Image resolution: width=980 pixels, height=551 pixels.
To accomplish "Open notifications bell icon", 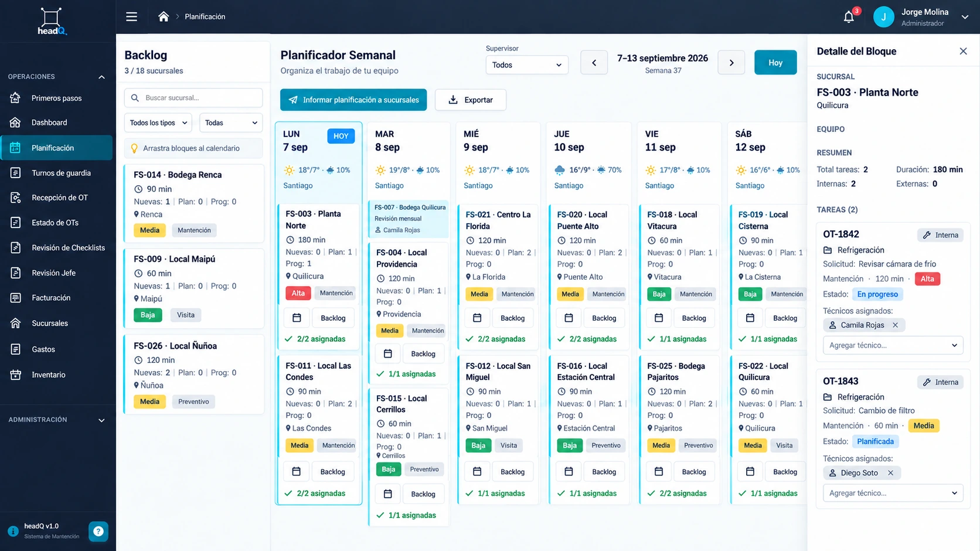I will 849,17.
